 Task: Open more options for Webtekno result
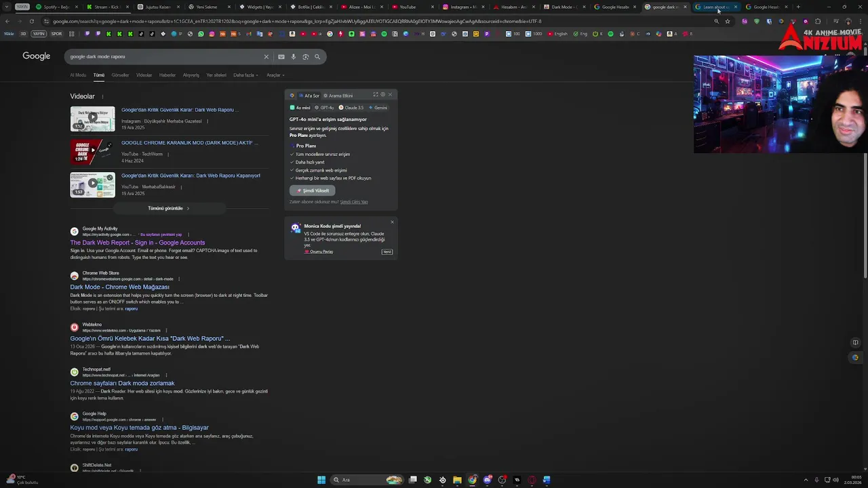(166, 331)
